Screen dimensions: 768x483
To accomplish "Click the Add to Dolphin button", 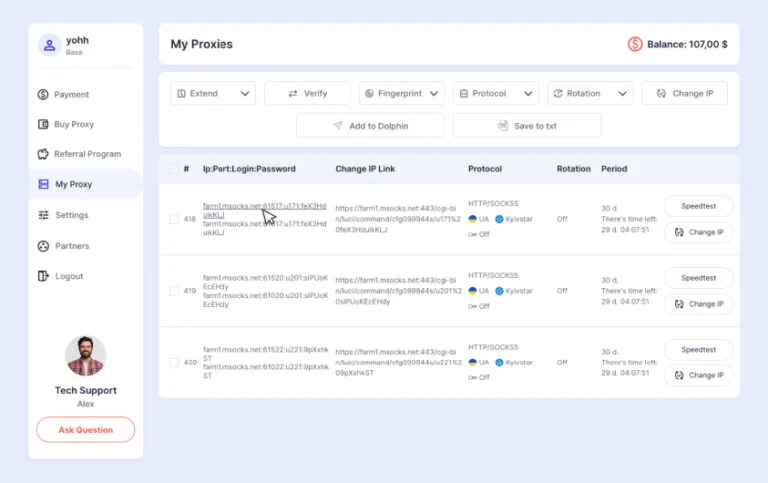I will pyautogui.click(x=370, y=125).
